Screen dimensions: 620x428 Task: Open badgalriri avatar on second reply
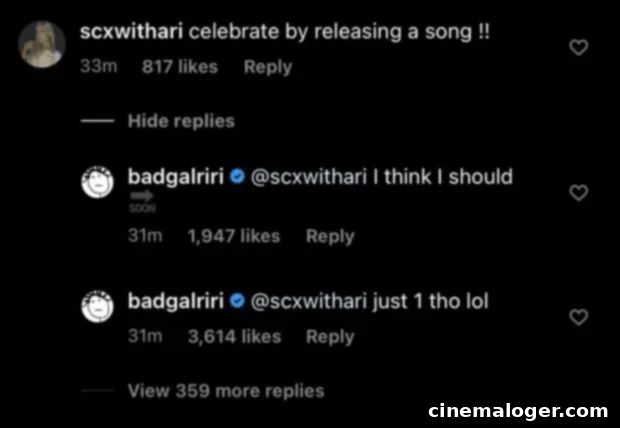97,307
